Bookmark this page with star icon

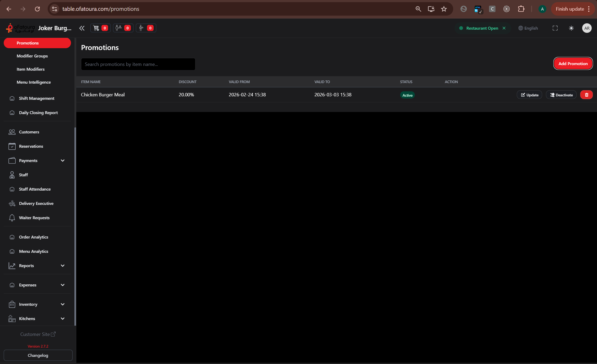[x=444, y=9]
